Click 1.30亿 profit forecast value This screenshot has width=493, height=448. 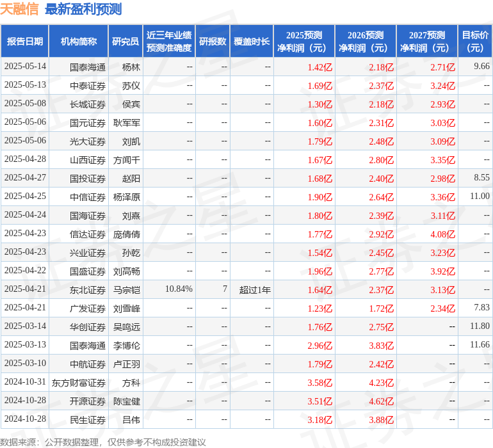[319, 104]
